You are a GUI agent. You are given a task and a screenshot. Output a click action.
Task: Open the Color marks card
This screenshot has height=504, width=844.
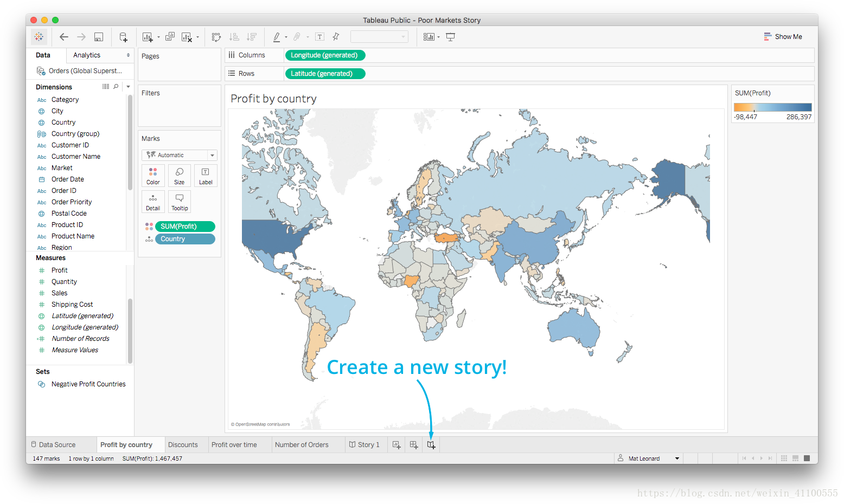point(153,176)
